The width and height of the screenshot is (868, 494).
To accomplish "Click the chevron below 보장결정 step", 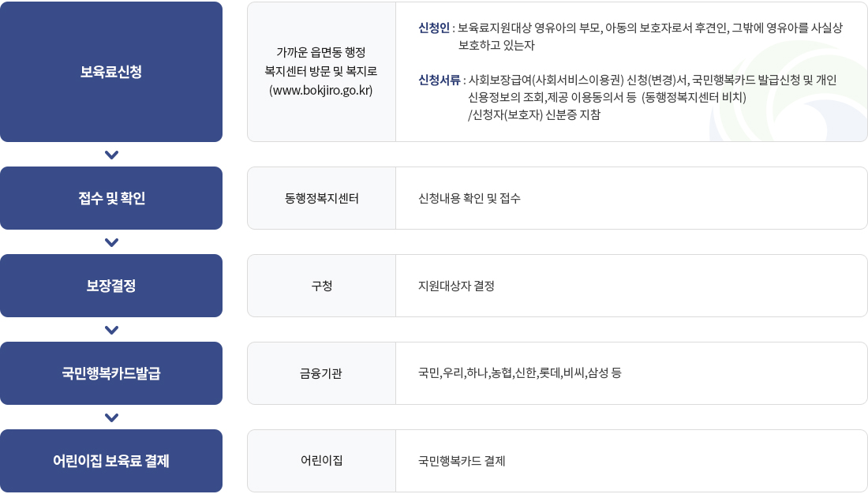I will 111,330.
